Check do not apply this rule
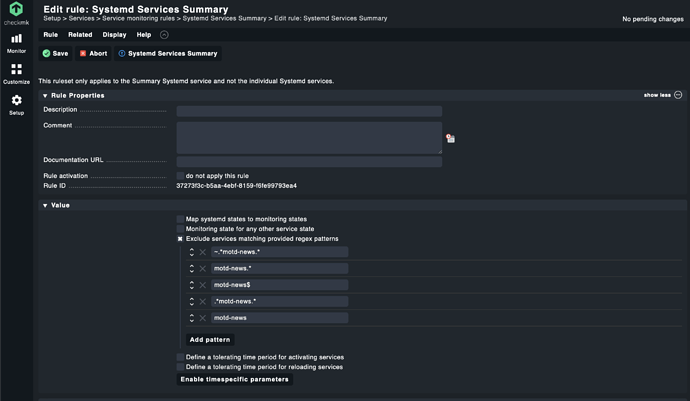 coord(180,175)
